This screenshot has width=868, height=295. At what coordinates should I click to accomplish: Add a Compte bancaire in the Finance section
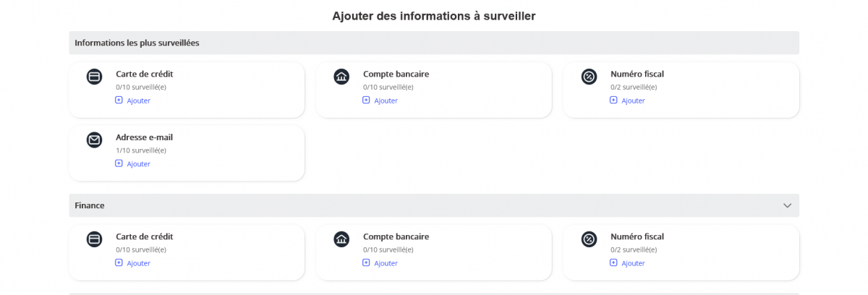pos(386,263)
